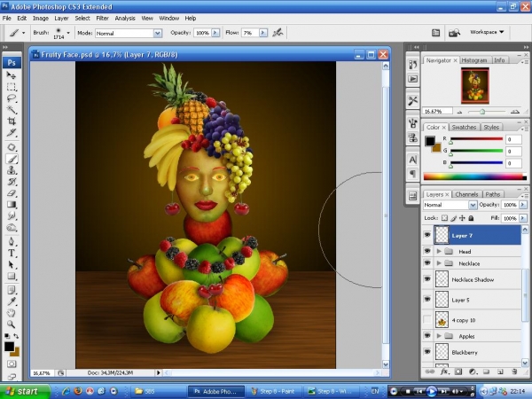Hide Layer 5 visibility eye
The width and height of the screenshot is (532, 399).
point(427,300)
